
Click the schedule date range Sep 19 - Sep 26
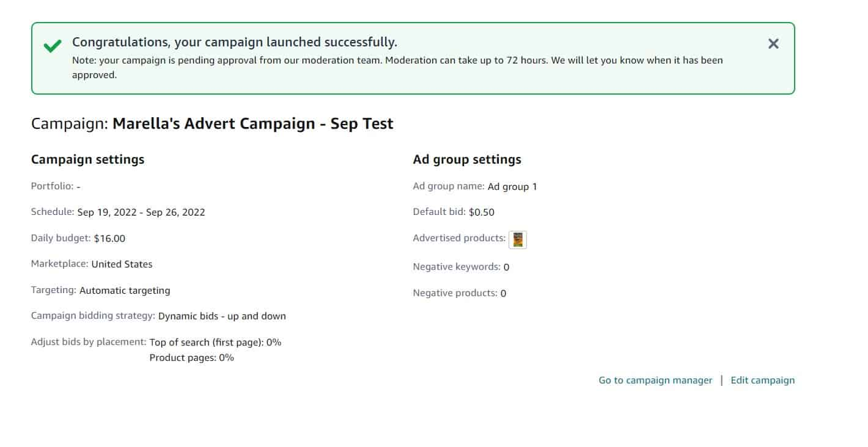pyautogui.click(x=141, y=213)
